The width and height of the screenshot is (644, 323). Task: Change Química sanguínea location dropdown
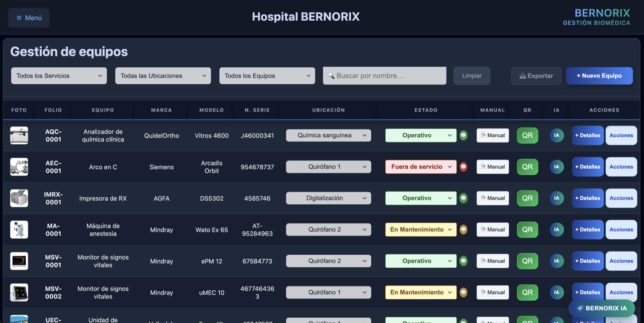[x=328, y=135]
